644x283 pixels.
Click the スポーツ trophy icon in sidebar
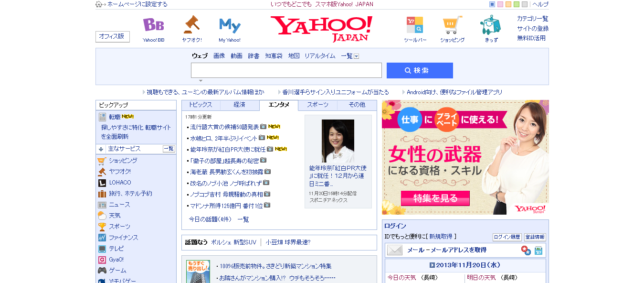(x=102, y=227)
